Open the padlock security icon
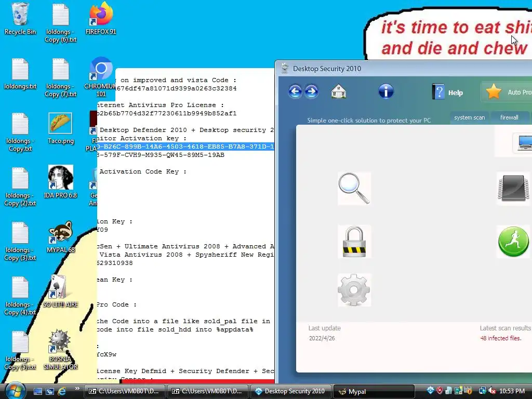Viewport: 532px width, 399px height. (x=354, y=242)
